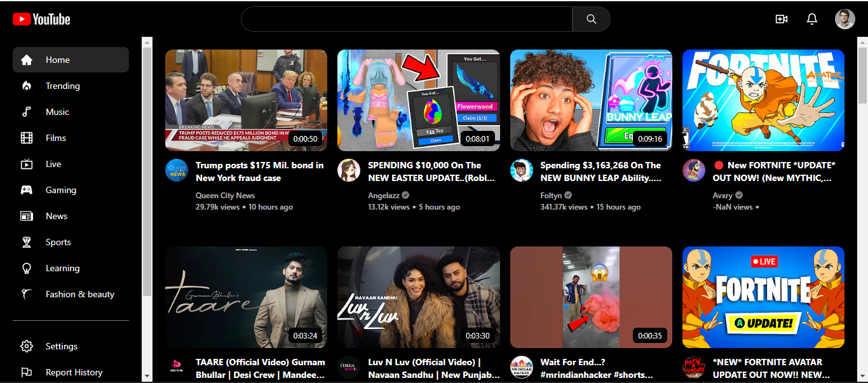The height and width of the screenshot is (383, 868).
Task: Open the News label
Action: tap(57, 216)
